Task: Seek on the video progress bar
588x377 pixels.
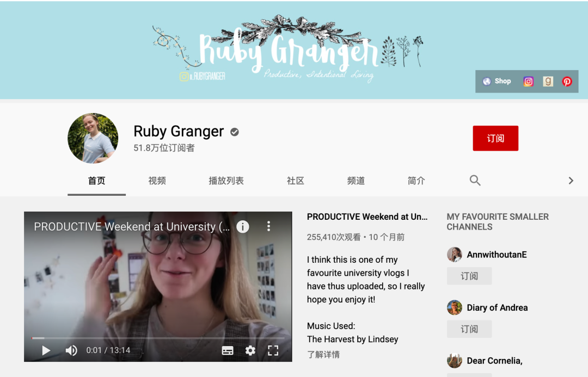Action: (x=158, y=338)
